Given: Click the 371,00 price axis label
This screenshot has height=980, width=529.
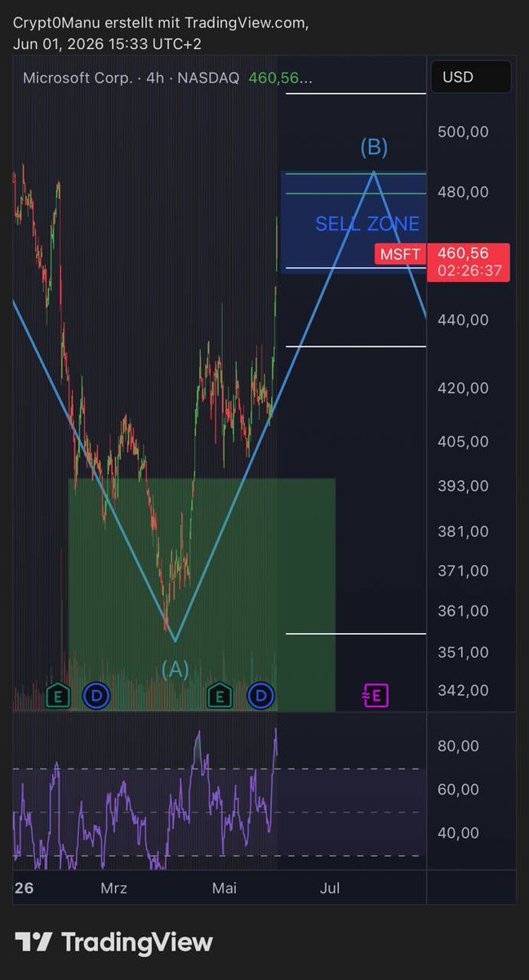Looking at the screenshot, I should pyautogui.click(x=463, y=571).
